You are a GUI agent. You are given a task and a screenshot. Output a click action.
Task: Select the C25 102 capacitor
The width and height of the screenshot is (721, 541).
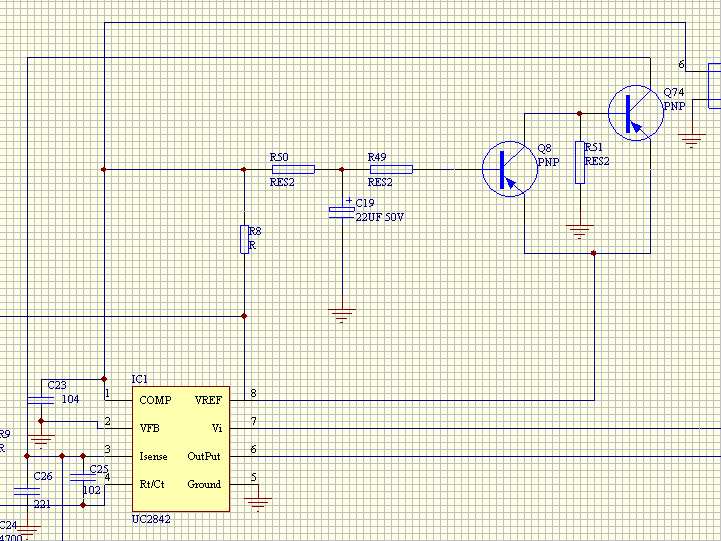83,478
